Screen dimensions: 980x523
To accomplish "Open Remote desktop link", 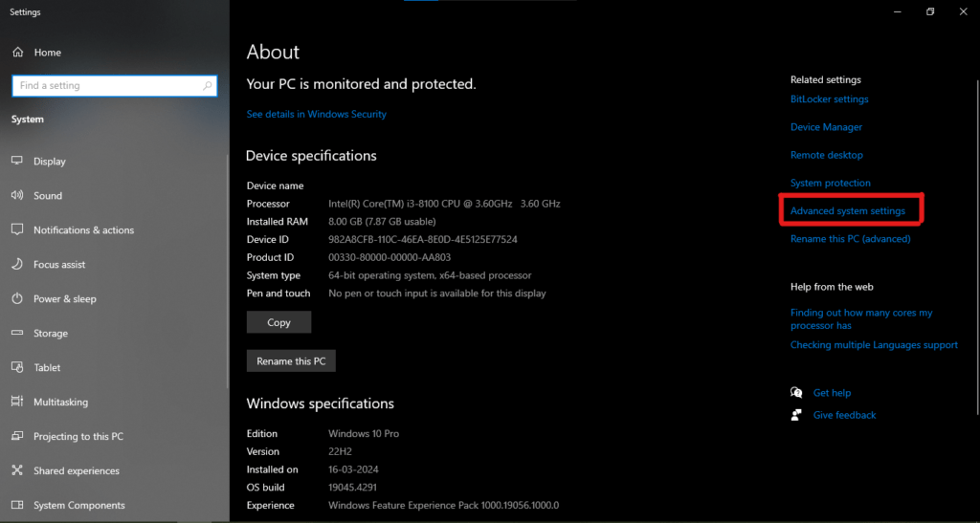I will click(x=826, y=155).
